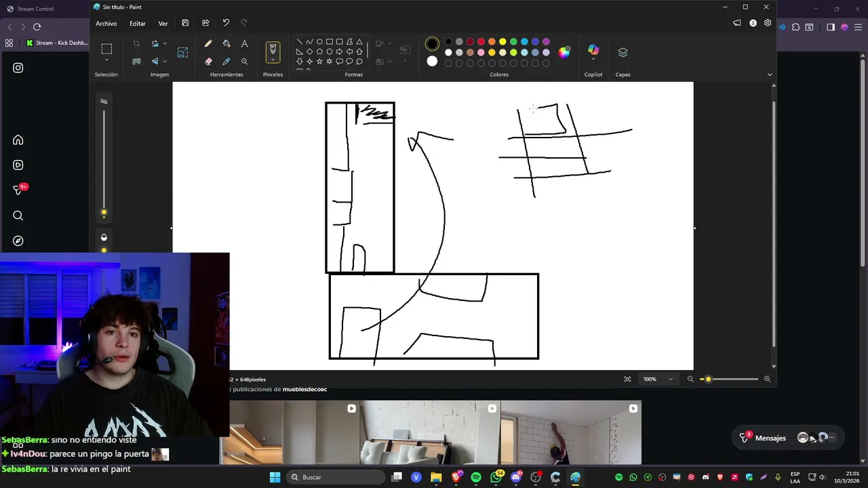Open the Copilot dropdown chevron

tap(593, 60)
